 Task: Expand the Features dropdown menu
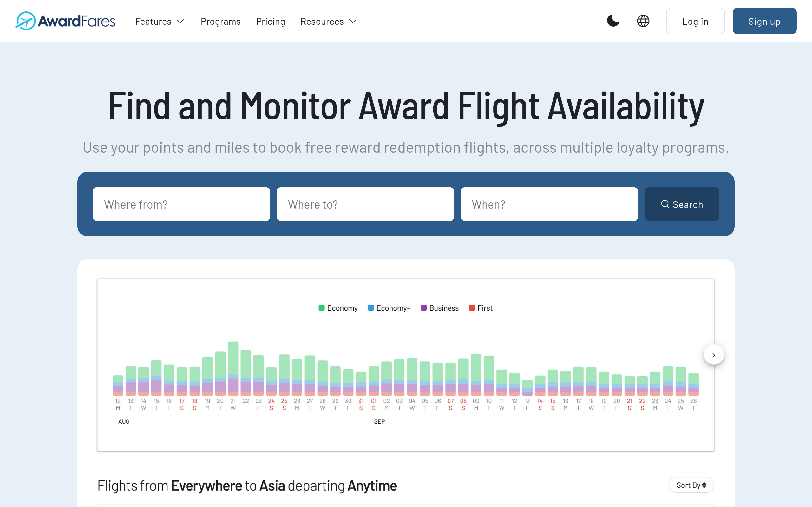[159, 22]
